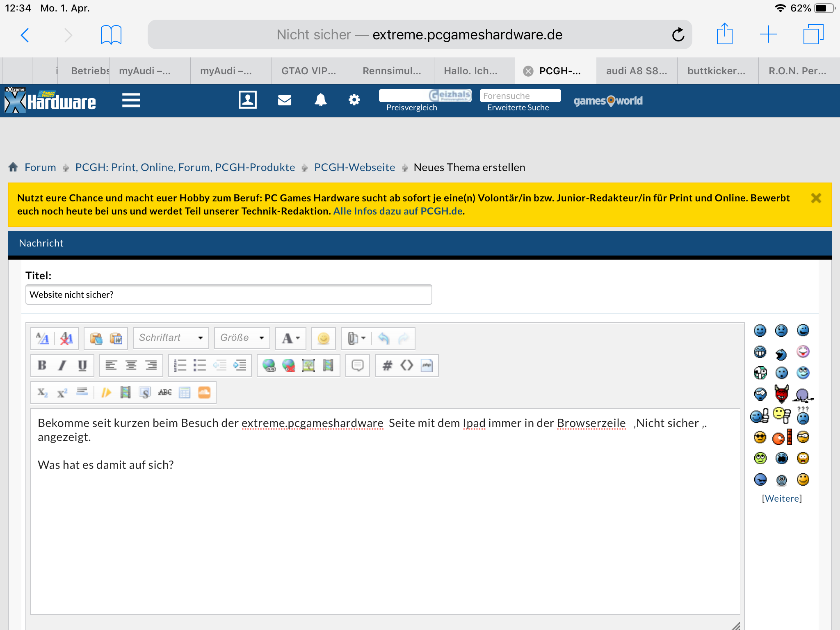Increase indent with the indent icon
The width and height of the screenshot is (840, 630).
(240, 365)
